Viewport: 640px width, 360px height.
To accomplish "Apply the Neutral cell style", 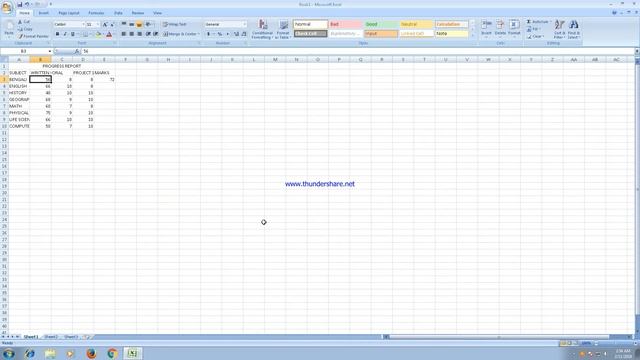I will point(416,24).
